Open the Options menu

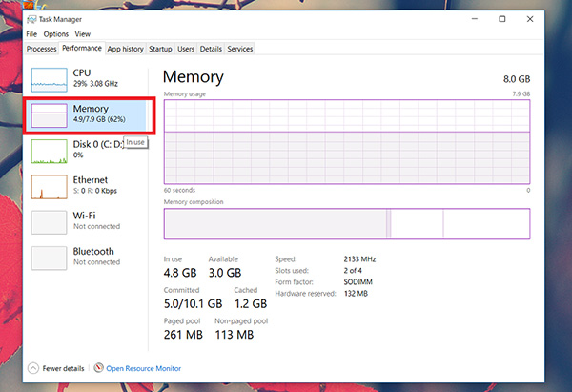[x=55, y=34]
